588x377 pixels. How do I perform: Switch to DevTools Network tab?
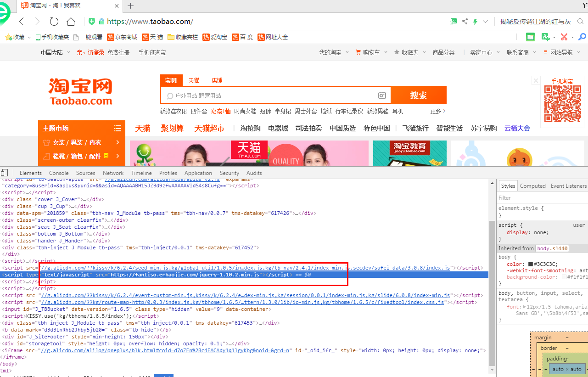pyautogui.click(x=113, y=173)
